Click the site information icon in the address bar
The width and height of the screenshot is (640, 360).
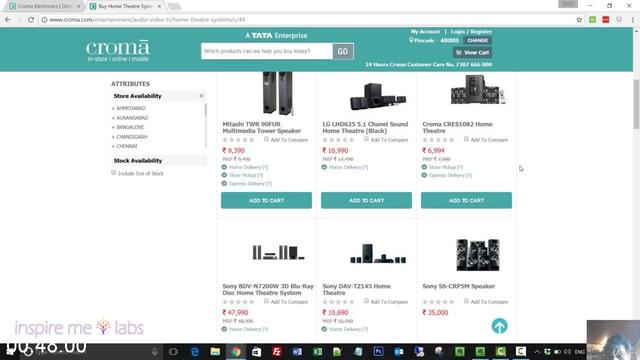click(44, 20)
